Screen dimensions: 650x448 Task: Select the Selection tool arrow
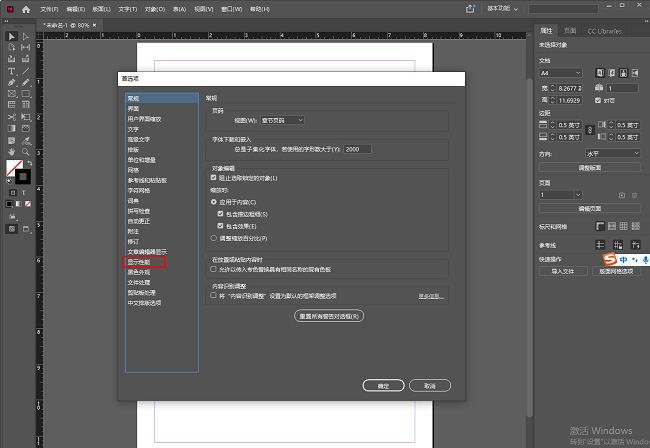(x=12, y=37)
